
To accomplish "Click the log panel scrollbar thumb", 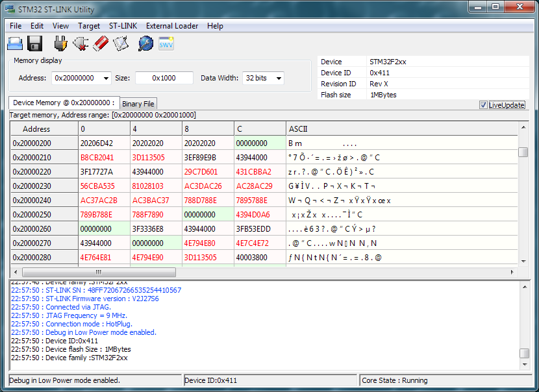I will click(524, 353).
